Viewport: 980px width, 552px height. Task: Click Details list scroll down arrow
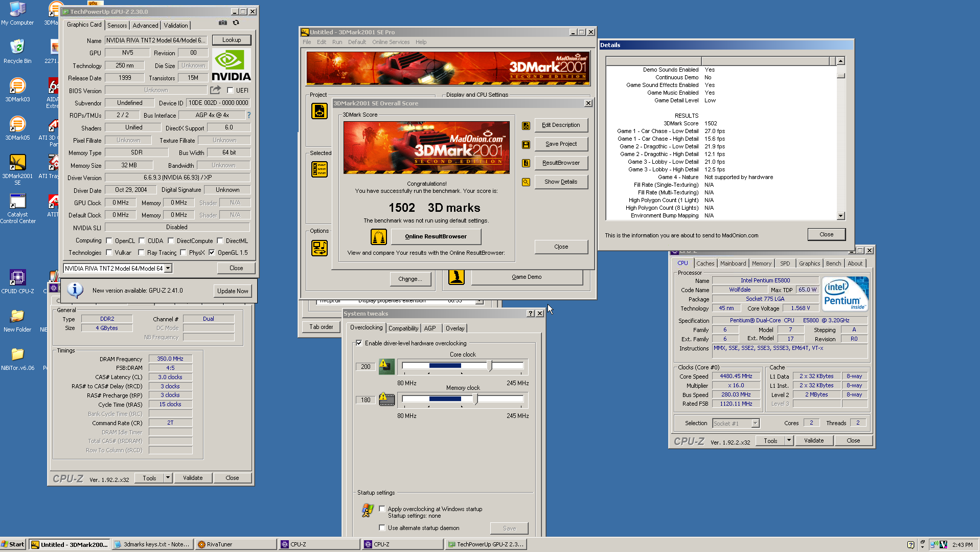840,216
